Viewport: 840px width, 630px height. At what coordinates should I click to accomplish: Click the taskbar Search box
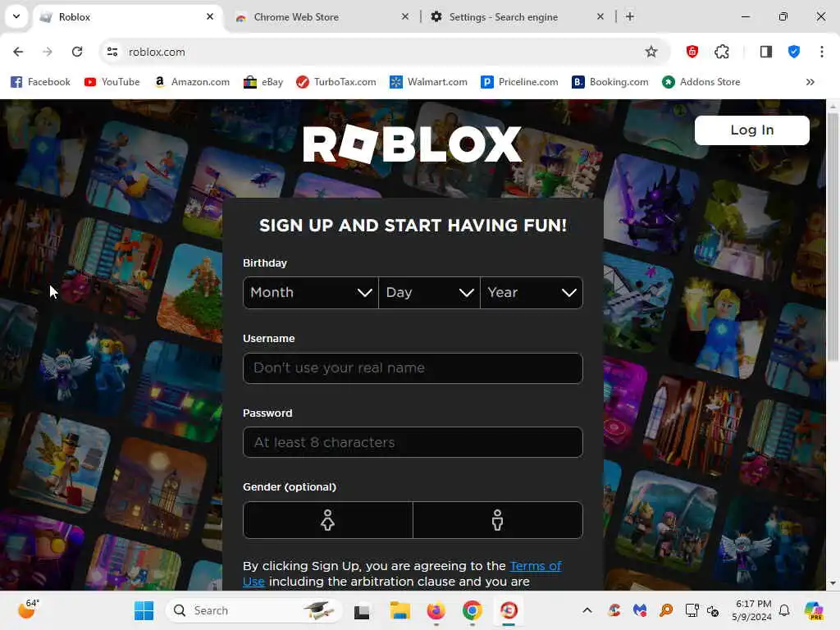pyautogui.click(x=254, y=610)
